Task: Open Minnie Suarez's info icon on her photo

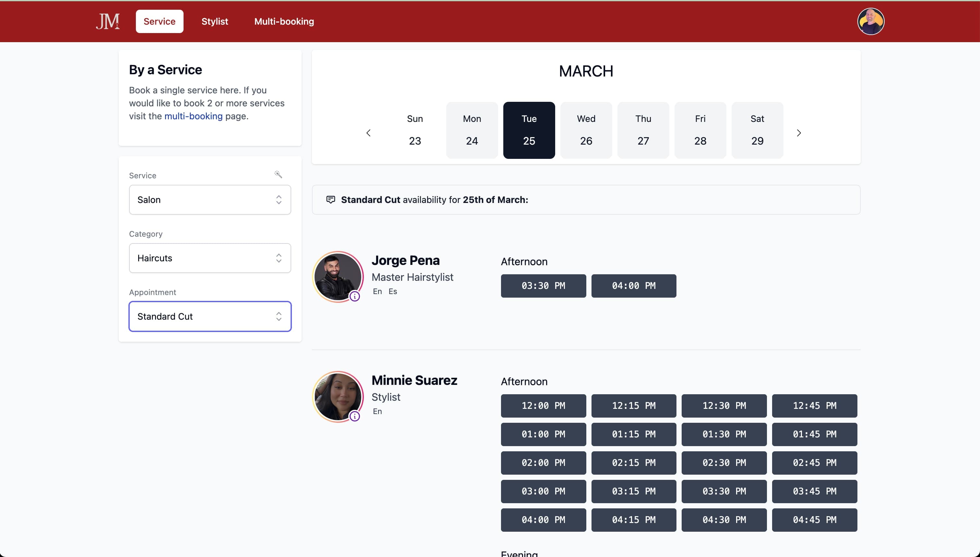Action: pyautogui.click(x=355, y=417)
